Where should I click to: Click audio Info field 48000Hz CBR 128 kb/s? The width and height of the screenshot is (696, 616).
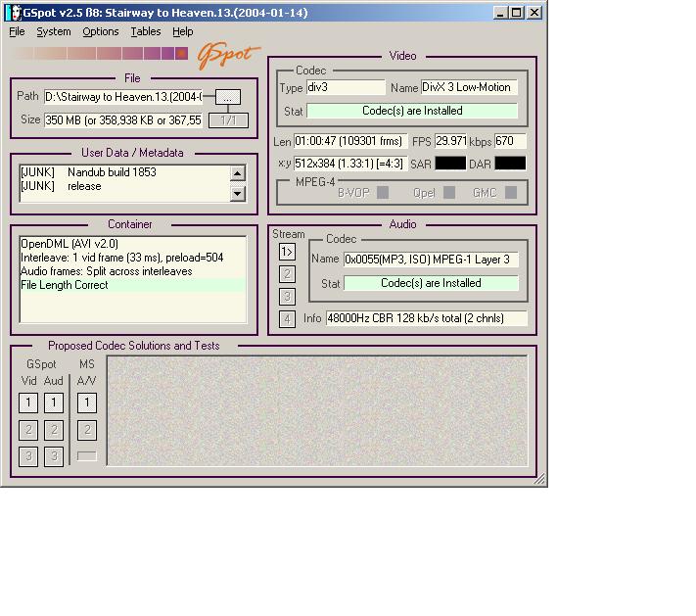click(426, 318)
